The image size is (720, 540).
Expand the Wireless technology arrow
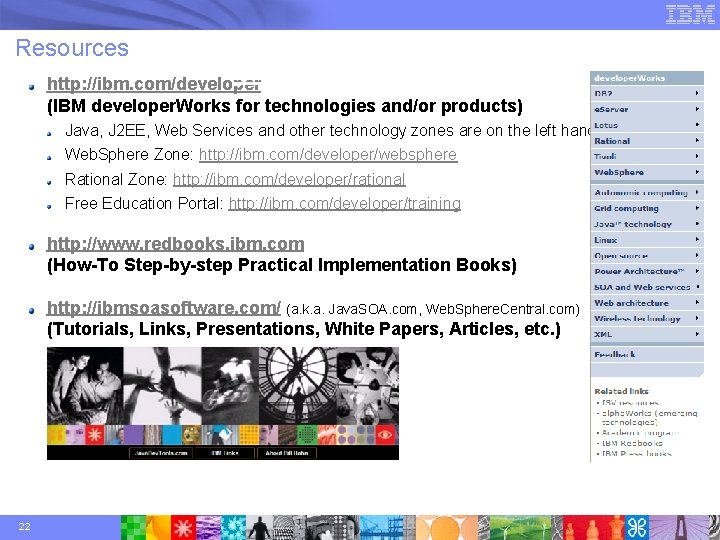(x=697, y=318)
